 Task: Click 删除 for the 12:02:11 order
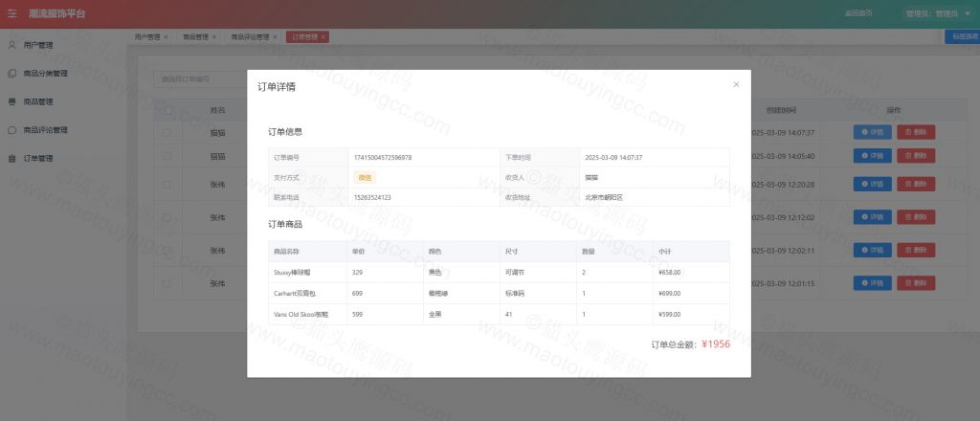916,251
